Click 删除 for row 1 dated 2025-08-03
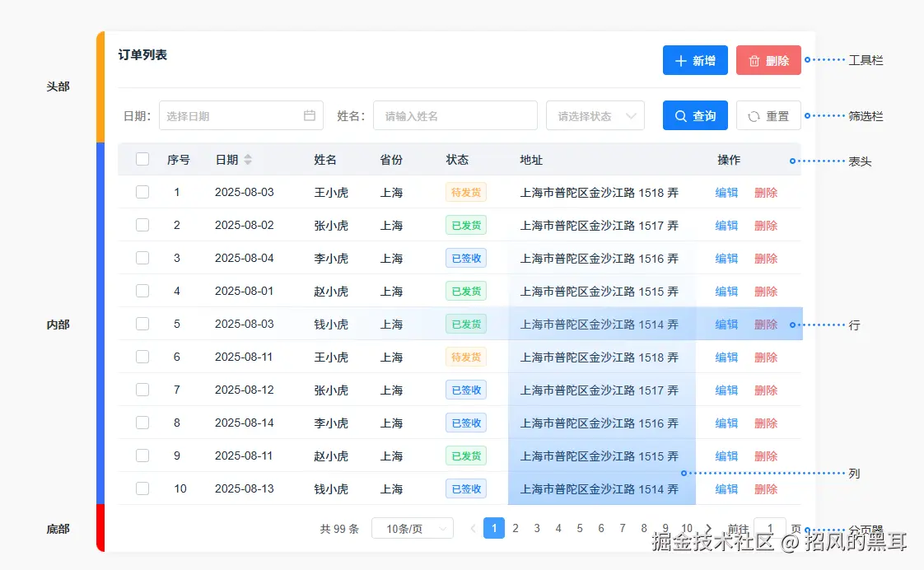This screenshot has height=570, width=924. [766, 192]
